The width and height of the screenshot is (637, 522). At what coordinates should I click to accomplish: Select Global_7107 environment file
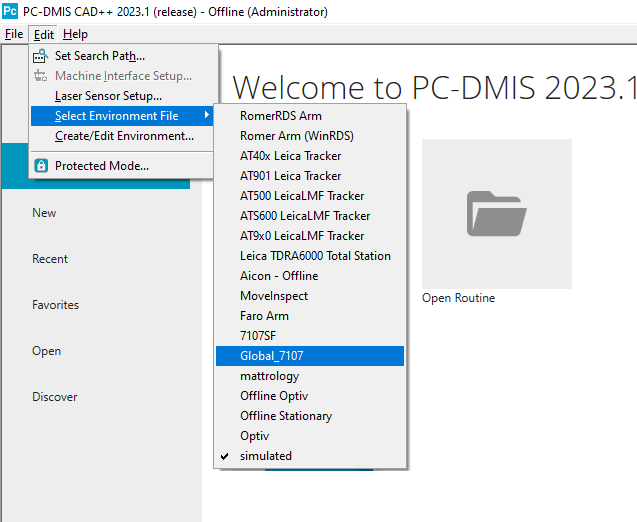272,356
